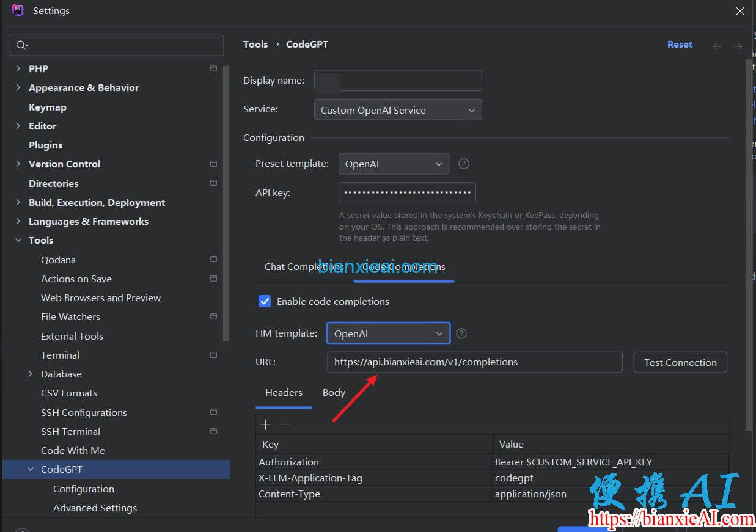Add a new header using the plus icon
The height and width of the screenshot is (532, 756).
pos(265,424)
